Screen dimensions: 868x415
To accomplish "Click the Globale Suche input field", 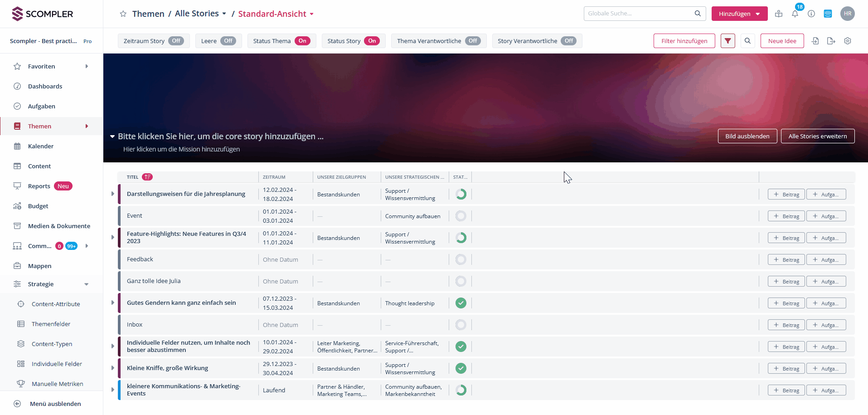I will tap(639, 14).
